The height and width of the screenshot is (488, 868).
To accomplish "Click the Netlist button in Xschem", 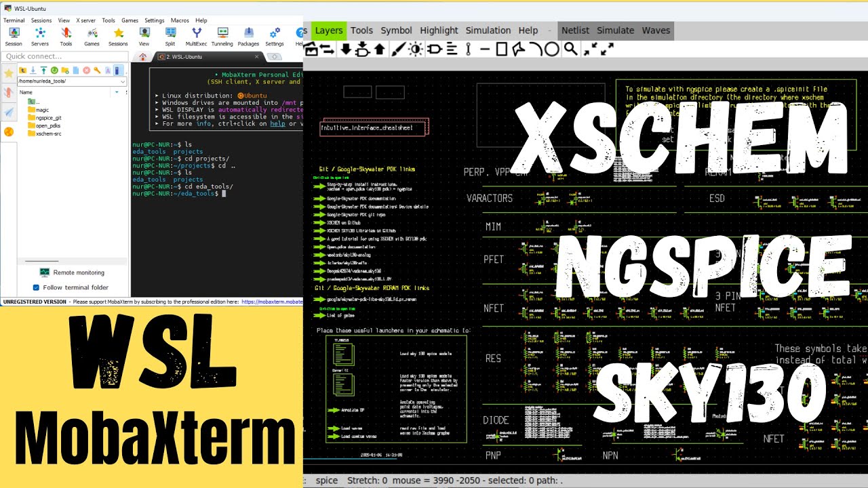I will pyautogui.click(x=575, y=30).
